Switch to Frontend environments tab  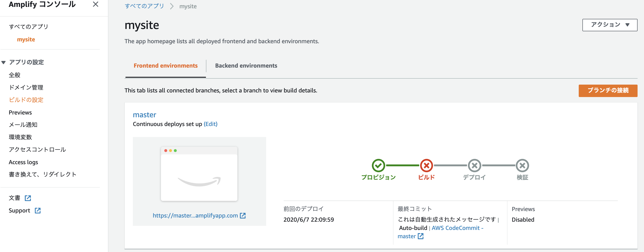(165, 66)
